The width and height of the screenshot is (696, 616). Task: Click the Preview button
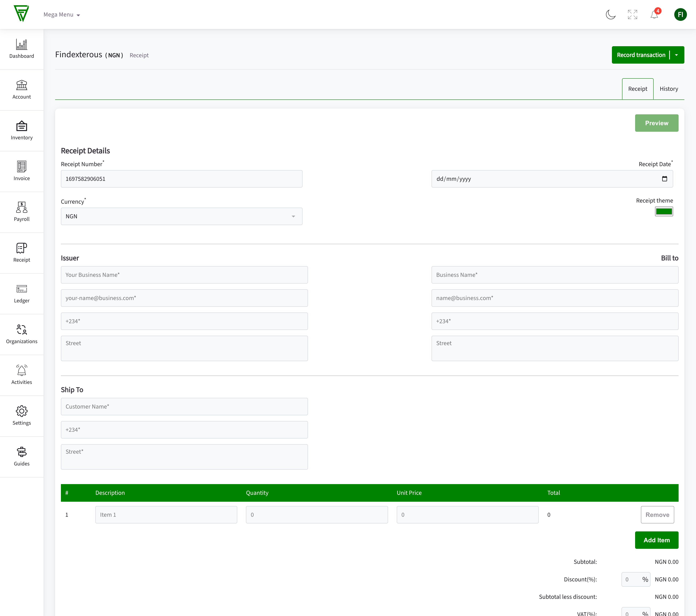[x=656, y=123]
